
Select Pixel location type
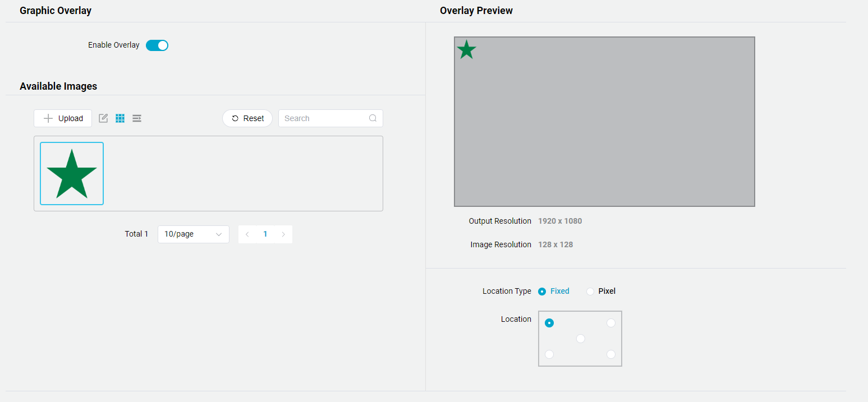[590, 292]
